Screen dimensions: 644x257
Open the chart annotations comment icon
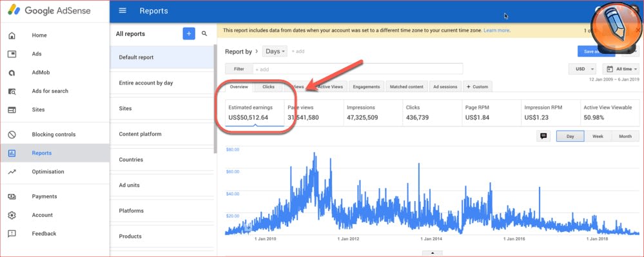click(x=544, y=137)
